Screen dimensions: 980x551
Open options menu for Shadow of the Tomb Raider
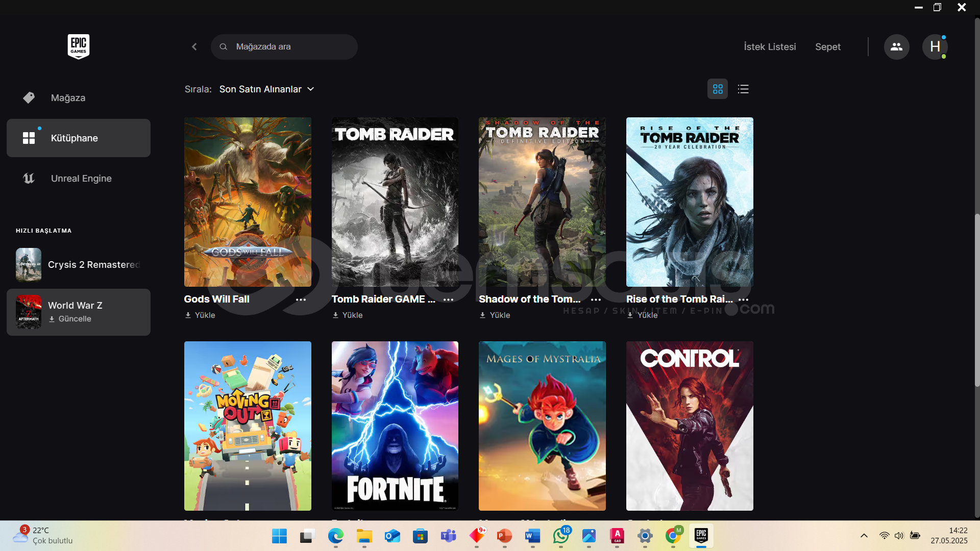[596, 300]
